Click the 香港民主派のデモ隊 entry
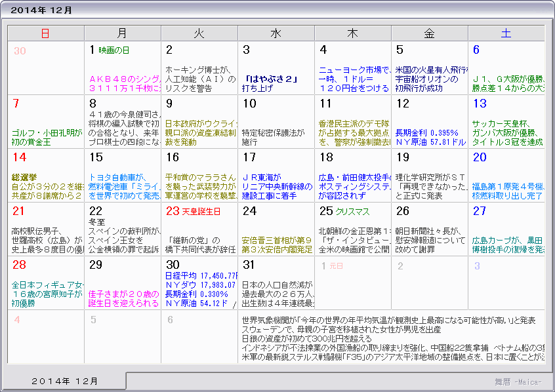 tap(354, 132)
